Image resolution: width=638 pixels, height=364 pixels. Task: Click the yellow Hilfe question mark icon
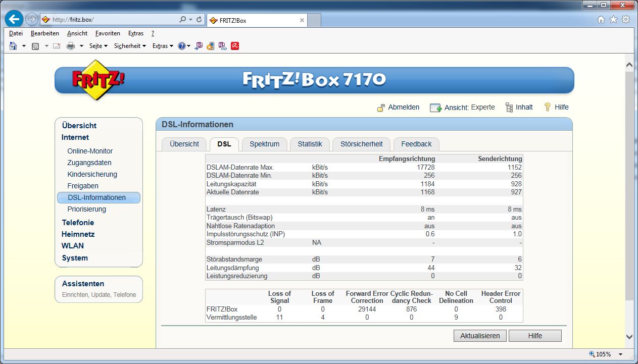coord(548,107)
